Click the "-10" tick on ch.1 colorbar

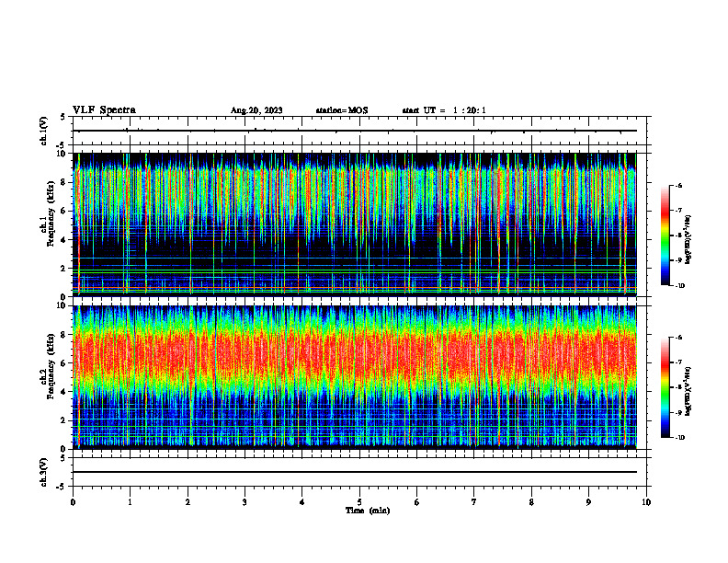[x=679, y=286]
